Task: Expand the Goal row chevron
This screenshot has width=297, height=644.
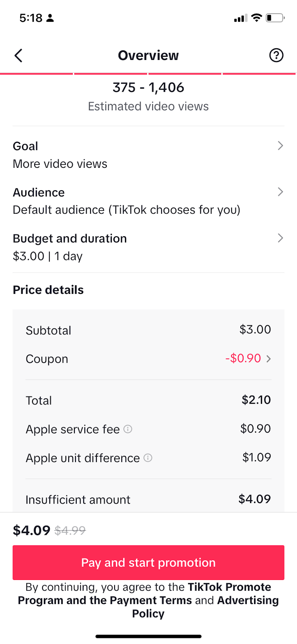Action: coord(281,146)
